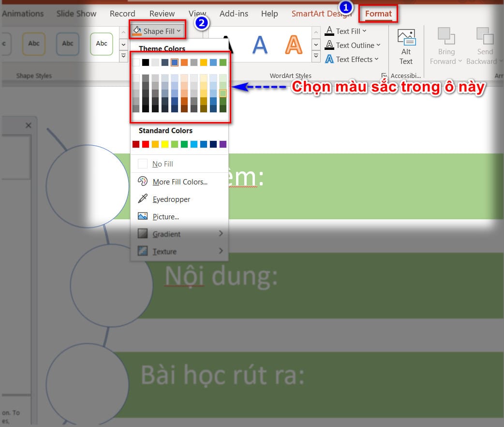Expand the WordArt styles gallery More button
Screen dimensions: 504x427
coord(316,56)
